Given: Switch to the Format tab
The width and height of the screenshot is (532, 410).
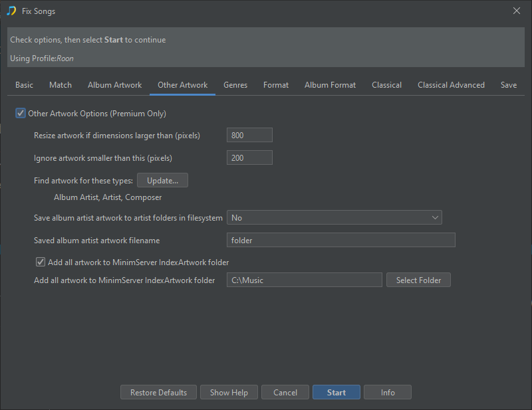Looking at the screenshot, I should tap(276, 85).
